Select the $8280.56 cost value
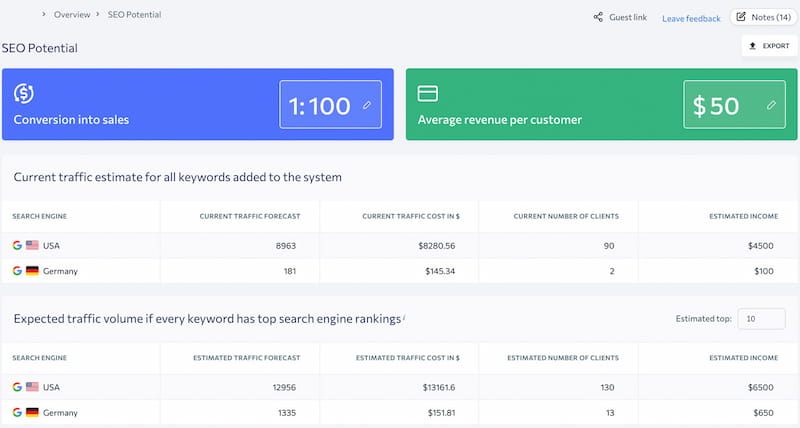800x428 pixels. click(x=437, y=246)
